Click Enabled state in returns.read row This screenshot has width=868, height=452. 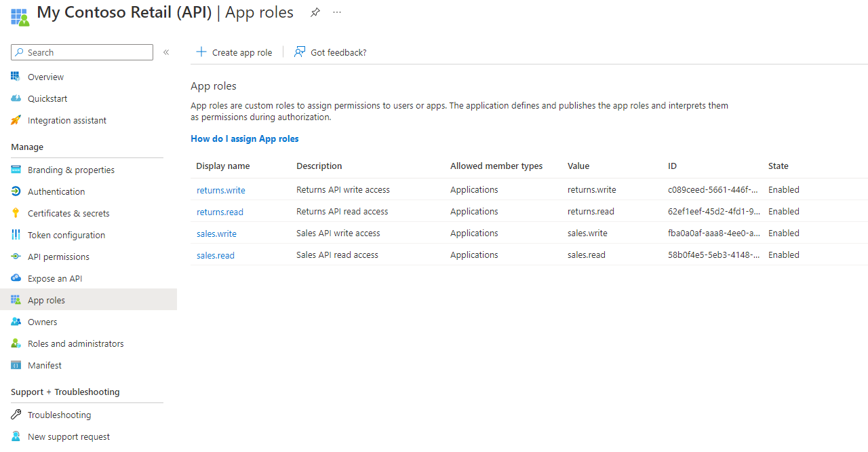[x=784, y=211]
